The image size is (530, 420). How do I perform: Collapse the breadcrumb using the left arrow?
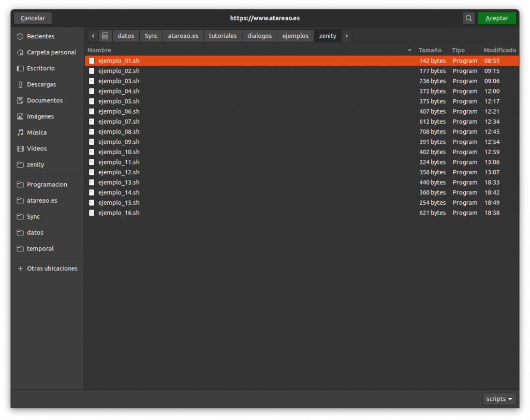[x=93, y=36]
